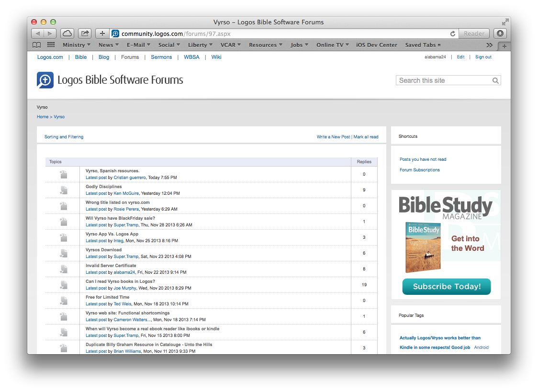The height and width of the screenshot is (392, 538).
Task: Add bookmark with plus button
Action: click(102, 34)
